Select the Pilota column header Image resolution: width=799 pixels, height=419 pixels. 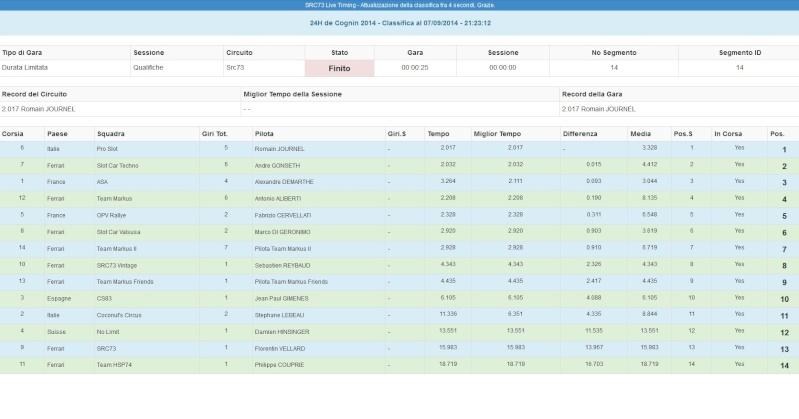click(x=264, y=134)
